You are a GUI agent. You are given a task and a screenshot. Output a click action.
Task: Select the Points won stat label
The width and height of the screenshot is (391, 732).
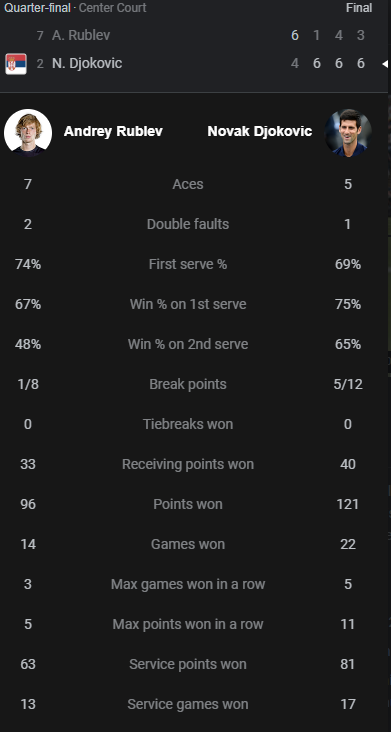click(x=188, y=504)
